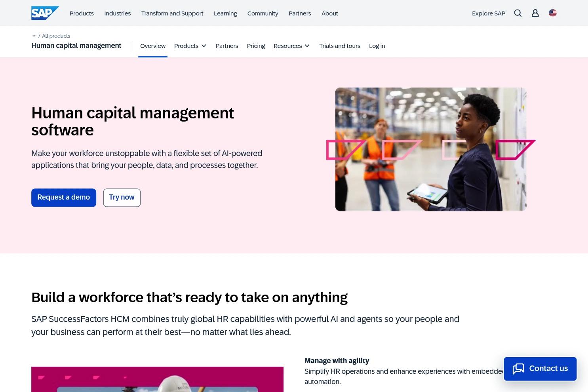Click the chat bubble icon in Contact us
588x392 pixels.
coord(518,369)
